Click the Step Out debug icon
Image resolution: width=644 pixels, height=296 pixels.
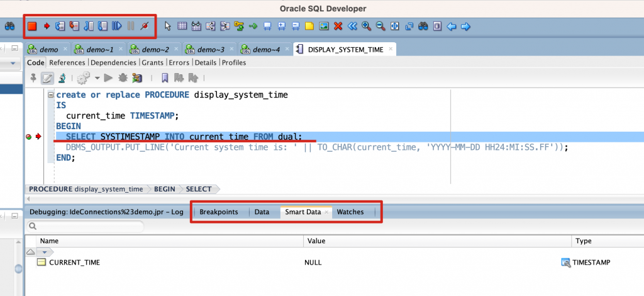coord(88,26)
